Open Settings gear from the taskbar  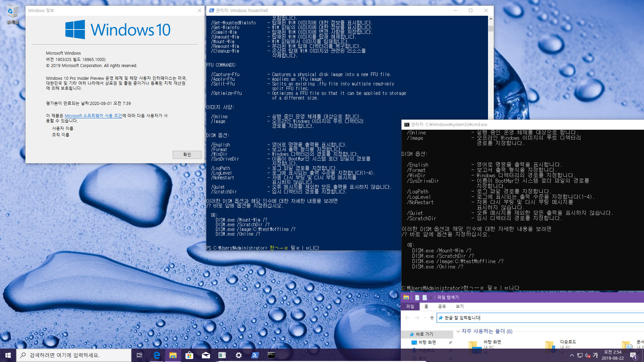pyautogui.click(x=238, y=355)
